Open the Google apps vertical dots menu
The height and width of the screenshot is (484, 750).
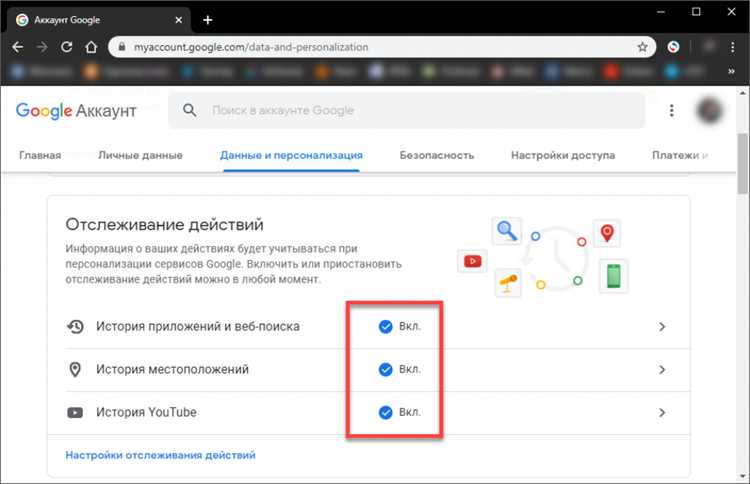672,110
